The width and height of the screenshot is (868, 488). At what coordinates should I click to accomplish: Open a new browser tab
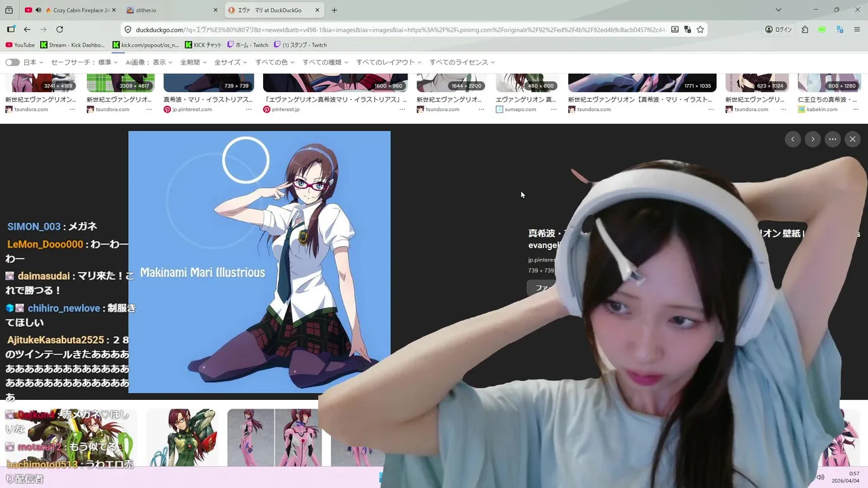(x=334, y=10)
